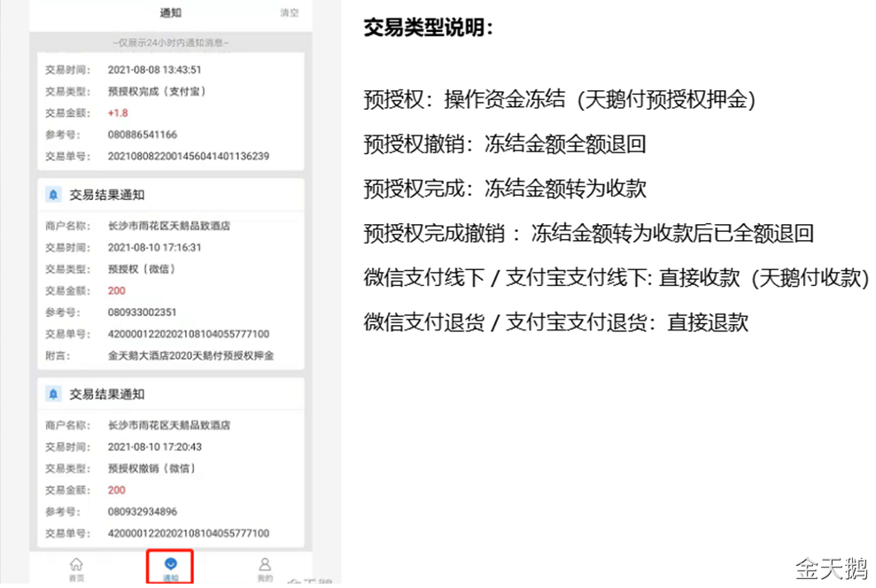
Task: Select the 通知 page title
Action: click(x=170, y=12)
